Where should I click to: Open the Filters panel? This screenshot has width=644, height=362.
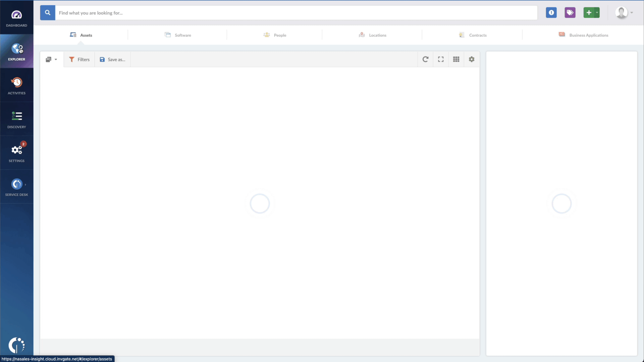[x=79, y=59]
